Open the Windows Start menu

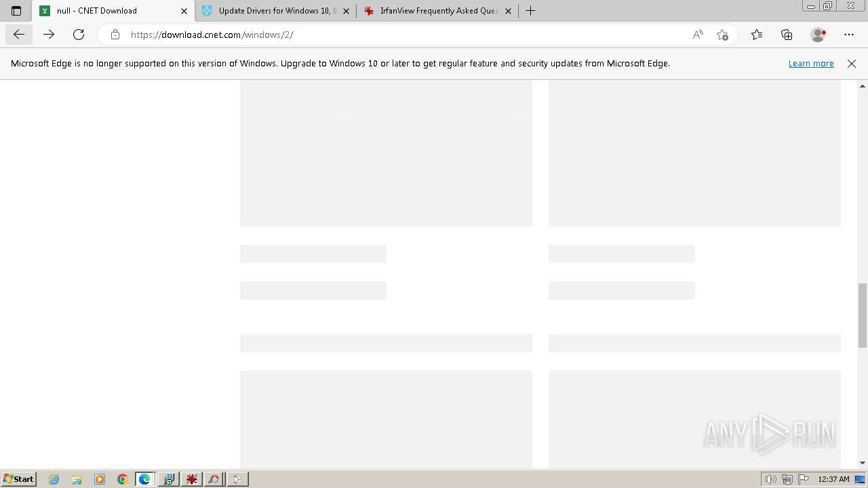(18, 479)
